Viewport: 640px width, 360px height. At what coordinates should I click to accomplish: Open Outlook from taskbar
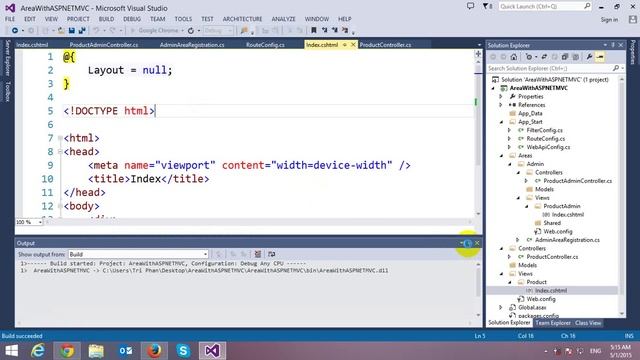pos(125,351)
